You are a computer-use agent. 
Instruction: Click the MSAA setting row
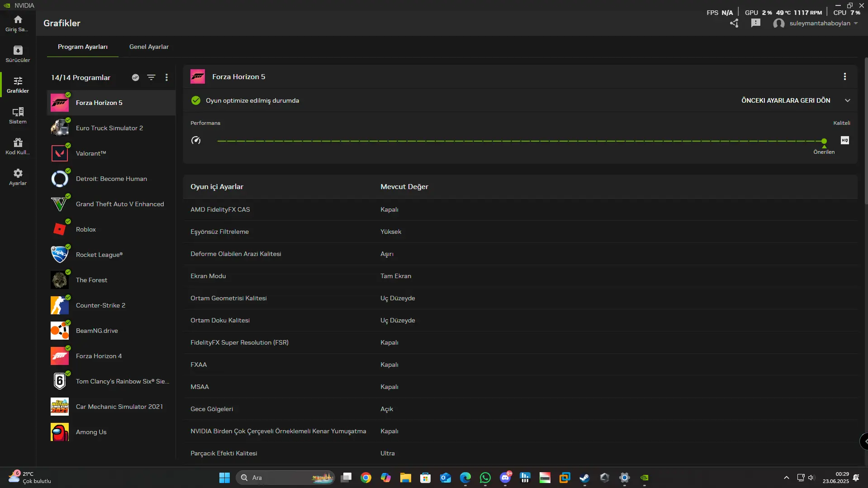(x=520, y=387)
